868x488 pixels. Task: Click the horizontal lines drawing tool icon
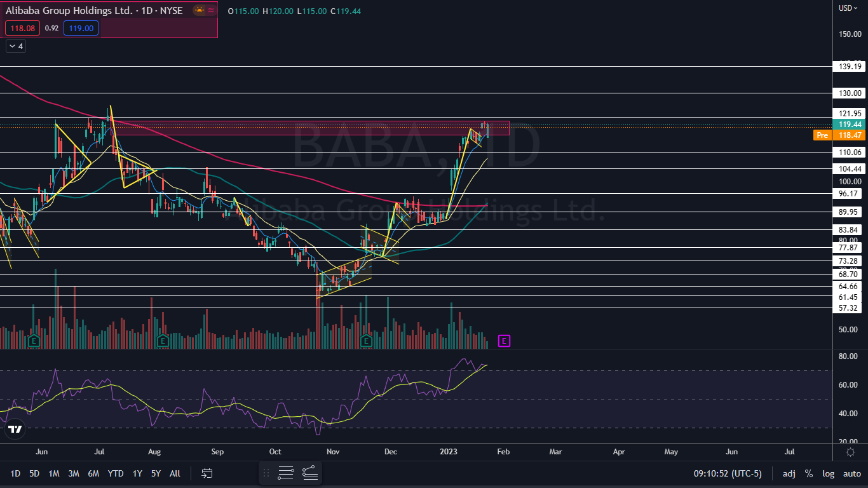coord(286,473)
